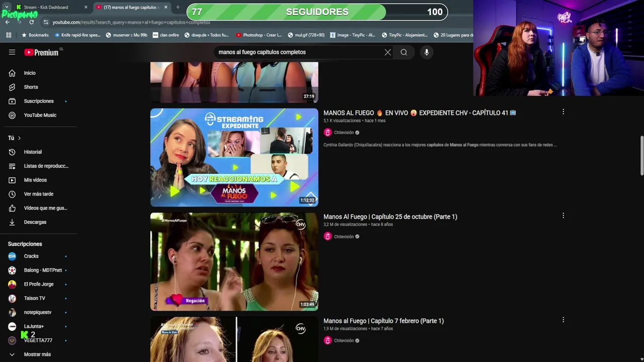Open VEGETTA777 channel subscription
Screen dimensions: 644x362
pos(38,341)
